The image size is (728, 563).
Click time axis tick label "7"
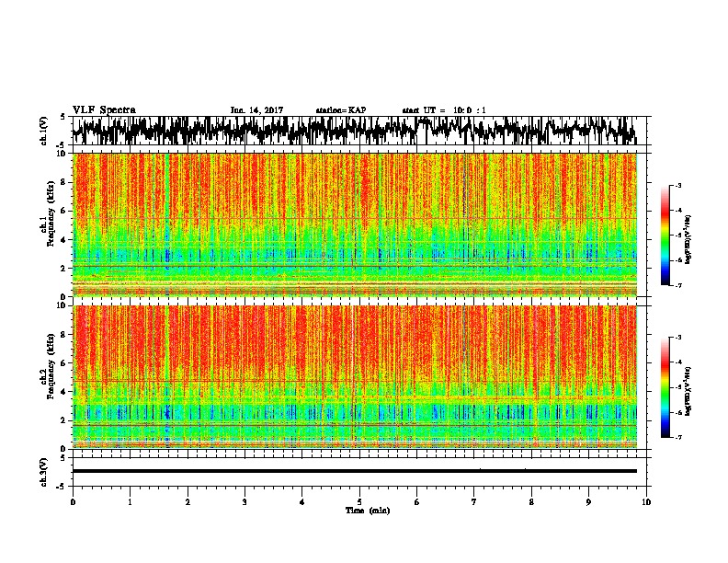point(474,502)
